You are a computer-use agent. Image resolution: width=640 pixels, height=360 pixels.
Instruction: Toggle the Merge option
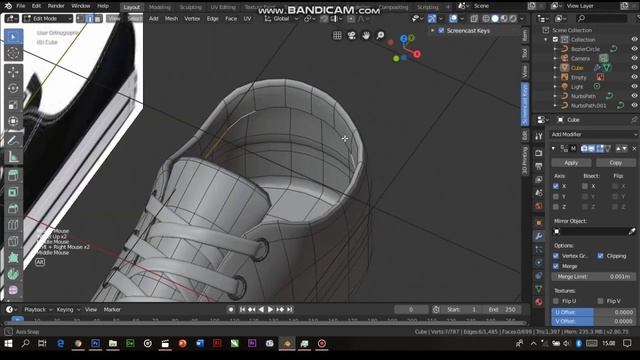point(556,266)
